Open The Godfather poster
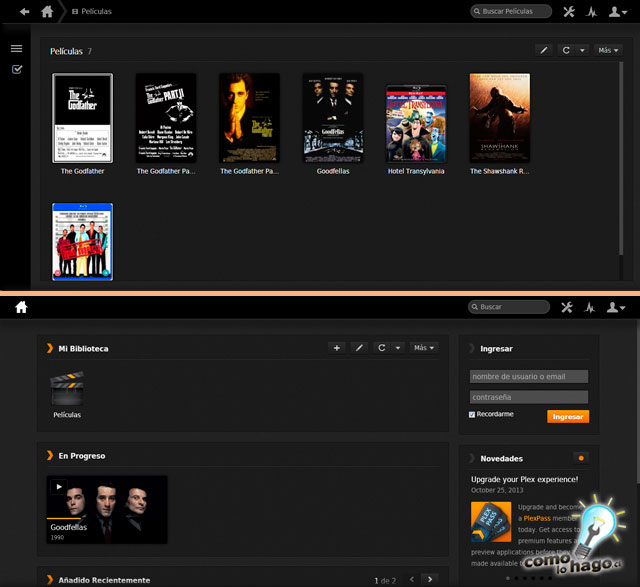The width and height of the screenshot is (640, 587). point(82,118)
